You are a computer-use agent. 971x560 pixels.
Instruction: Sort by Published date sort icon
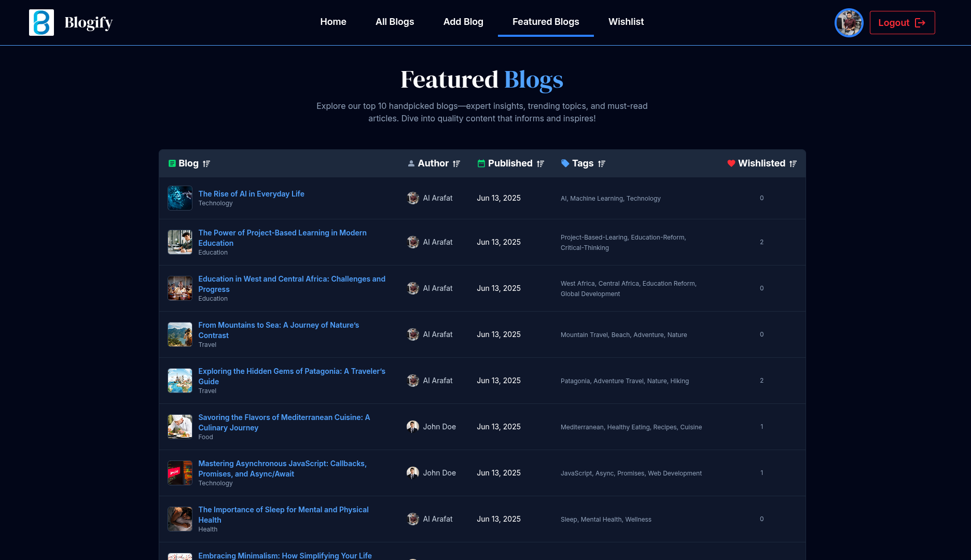540,164
